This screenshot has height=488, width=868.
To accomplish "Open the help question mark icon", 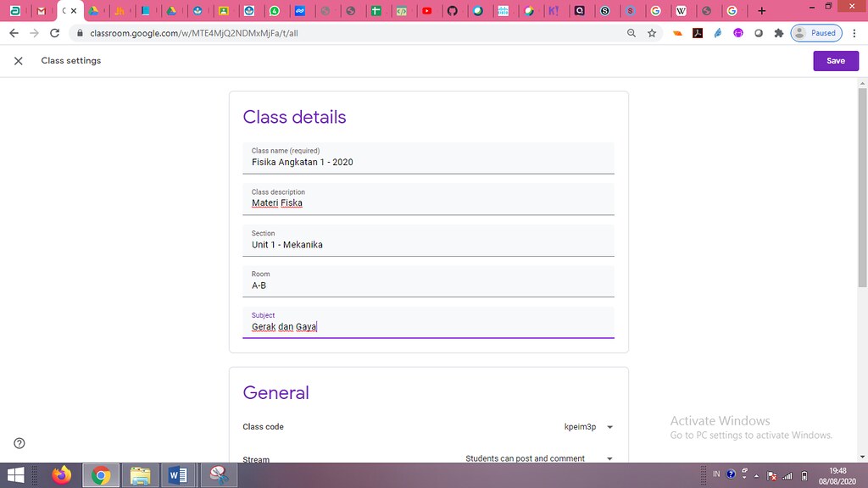I will (x=19, y=443).
